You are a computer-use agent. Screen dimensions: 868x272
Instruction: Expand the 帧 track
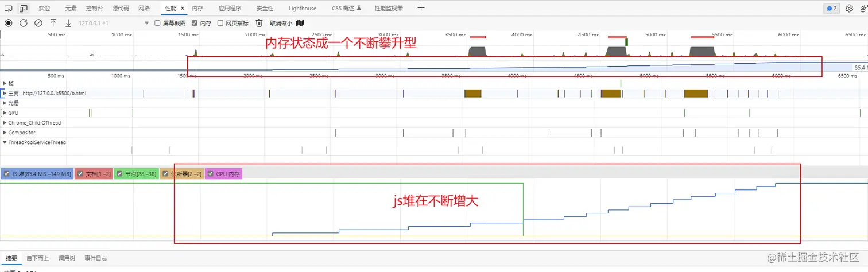[5, 83]
